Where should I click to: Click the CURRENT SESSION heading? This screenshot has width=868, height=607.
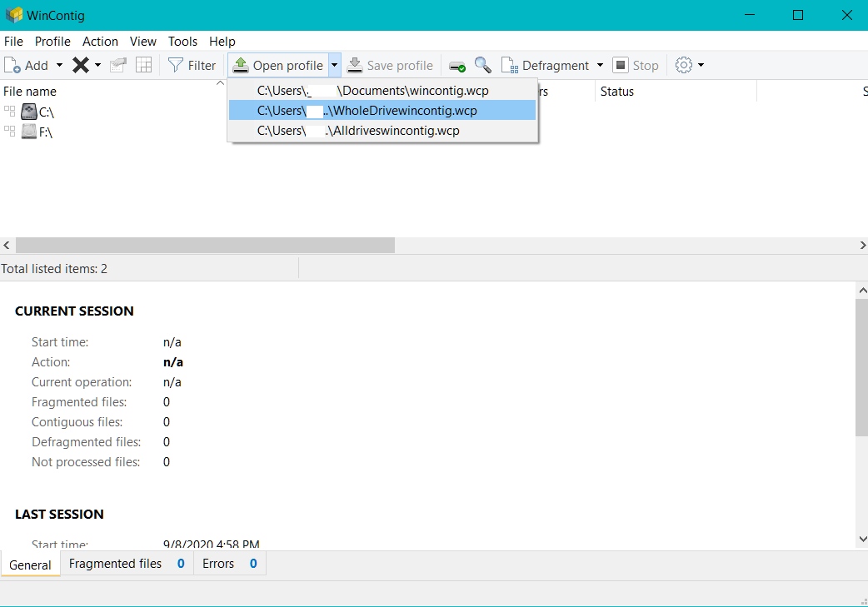click(74, 311)
